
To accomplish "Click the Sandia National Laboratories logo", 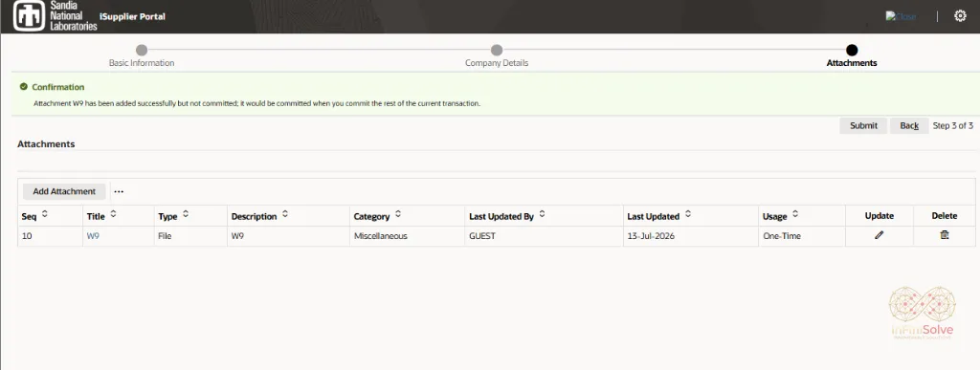I will (x=55, y=16).
